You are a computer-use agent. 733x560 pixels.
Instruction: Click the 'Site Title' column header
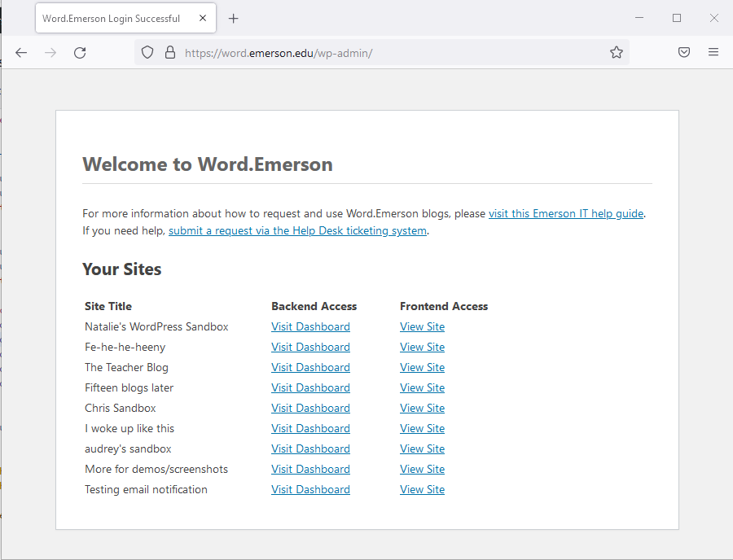point(108,306)
